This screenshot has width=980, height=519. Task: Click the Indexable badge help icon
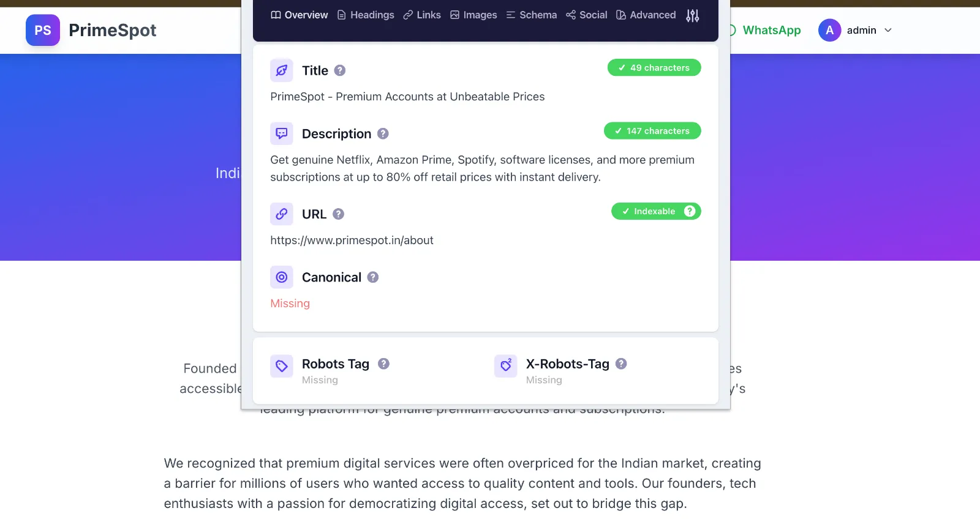point(690,211)
